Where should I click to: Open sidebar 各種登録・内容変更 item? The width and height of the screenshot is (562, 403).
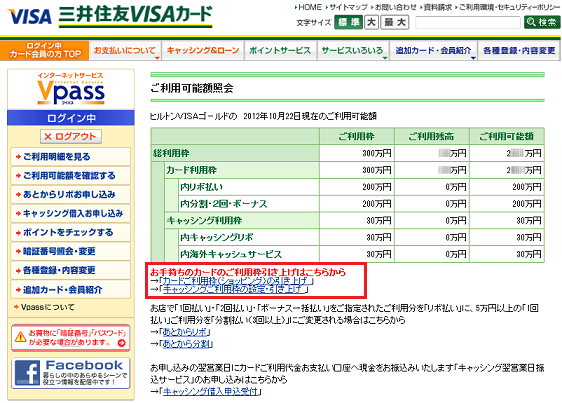71,270
